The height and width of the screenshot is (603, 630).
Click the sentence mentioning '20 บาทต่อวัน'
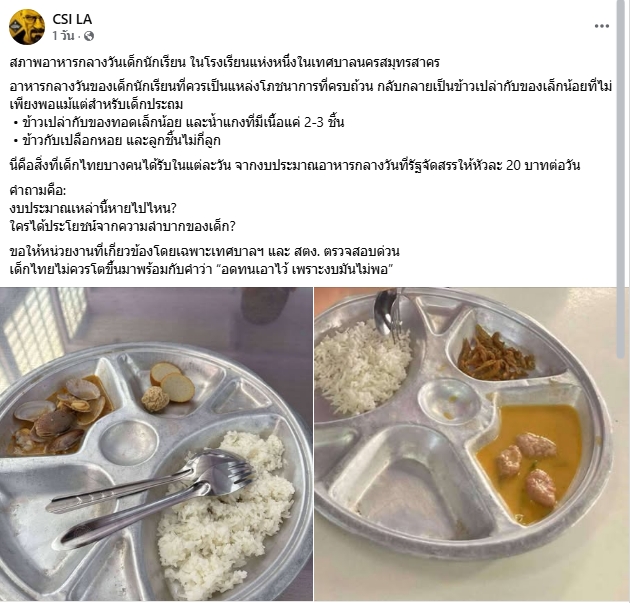[295, 165]
